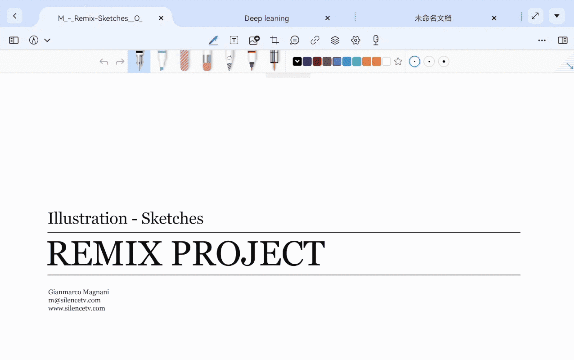Expand the pen mode chevron dropdown
Screen dimensions: 574x360
pos(47,41)
